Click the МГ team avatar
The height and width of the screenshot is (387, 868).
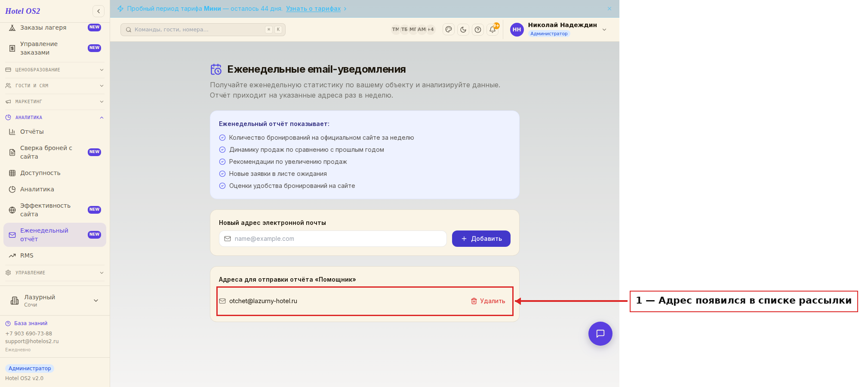[x=413, y=30]
